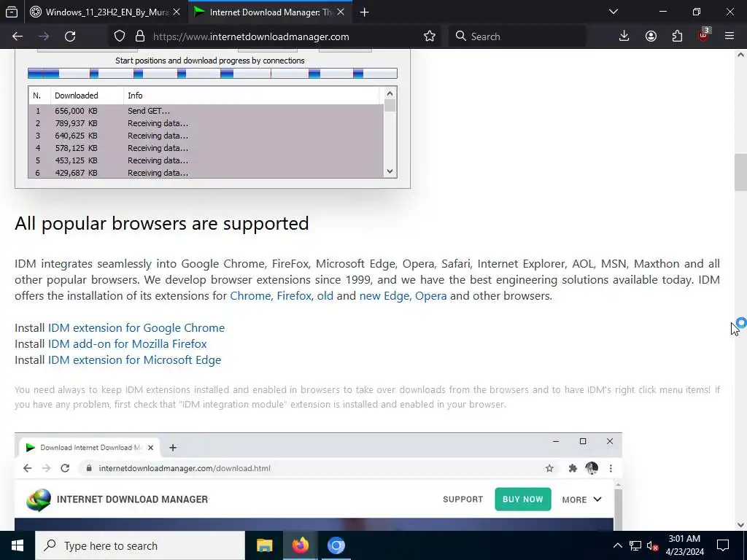Click the page scrollbar thumb
747x560 pixels.
pos(740,172)
